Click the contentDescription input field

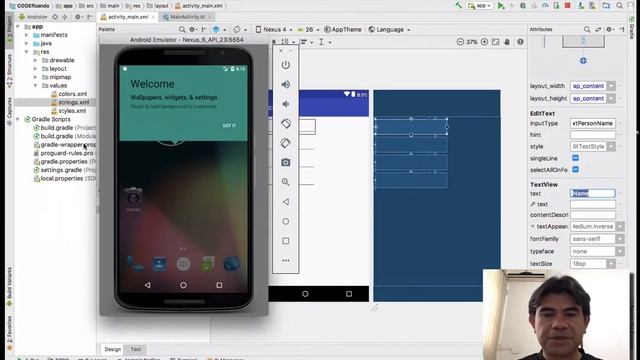(x=593, y=215)
